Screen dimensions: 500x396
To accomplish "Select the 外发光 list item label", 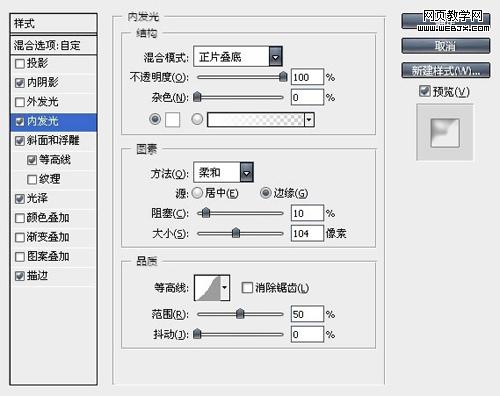I will coord(43,102).
